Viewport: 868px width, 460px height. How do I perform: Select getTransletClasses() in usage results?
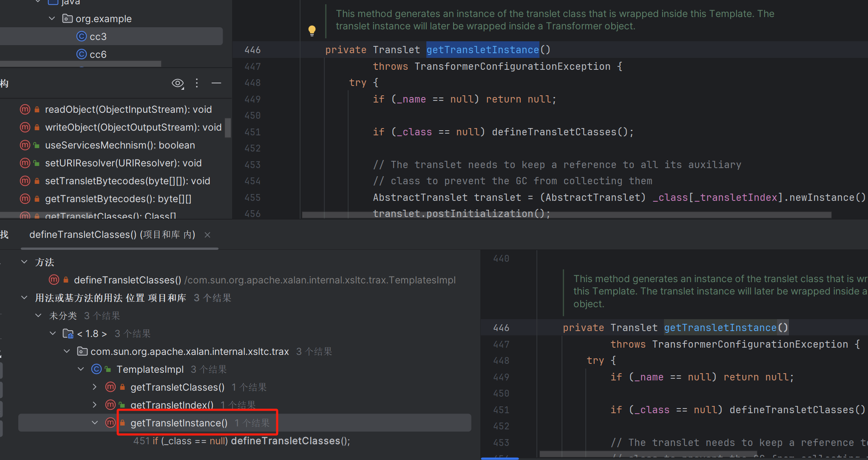177,387
